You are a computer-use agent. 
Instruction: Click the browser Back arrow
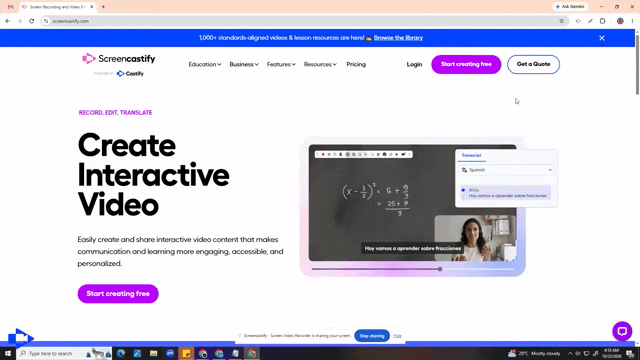[x=8, y=21]
